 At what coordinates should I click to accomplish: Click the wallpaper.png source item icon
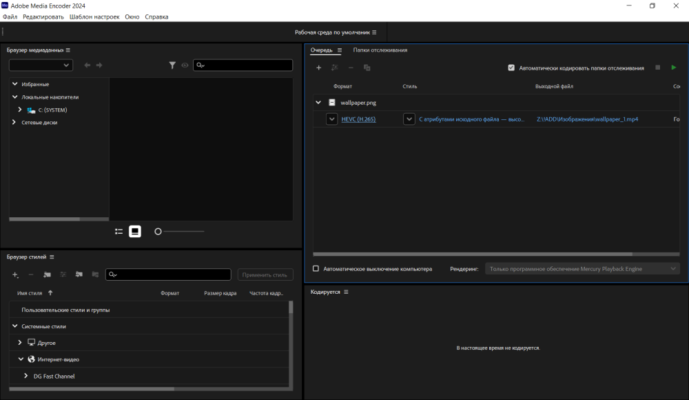(x=332, y=102)
